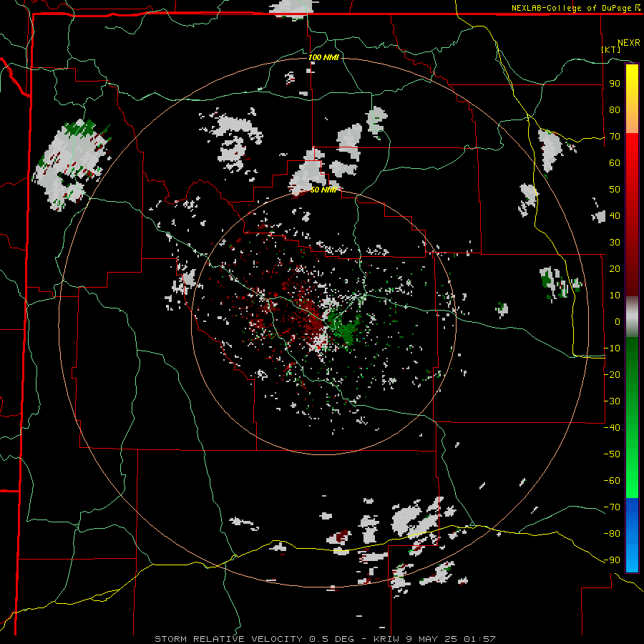This screenshot has height=644, width=644.
Task: Click the 60 value on velocity scale
Action: pos(615,163)
